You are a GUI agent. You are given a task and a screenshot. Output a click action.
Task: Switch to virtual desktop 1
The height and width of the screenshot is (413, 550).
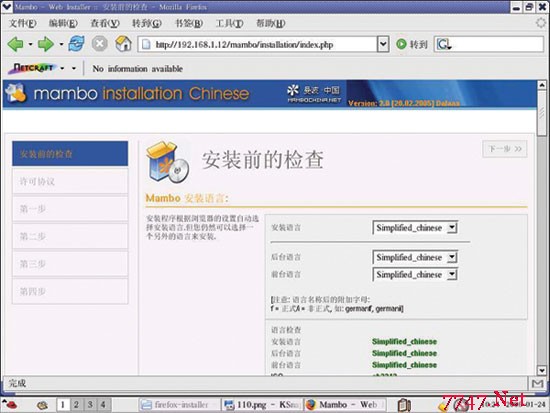coord(63,405)
